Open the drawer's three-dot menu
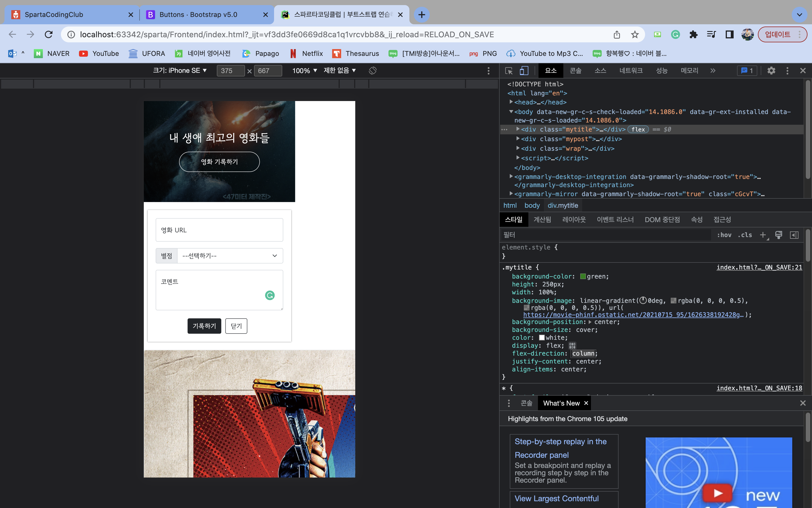 click(x=509, y=403)
